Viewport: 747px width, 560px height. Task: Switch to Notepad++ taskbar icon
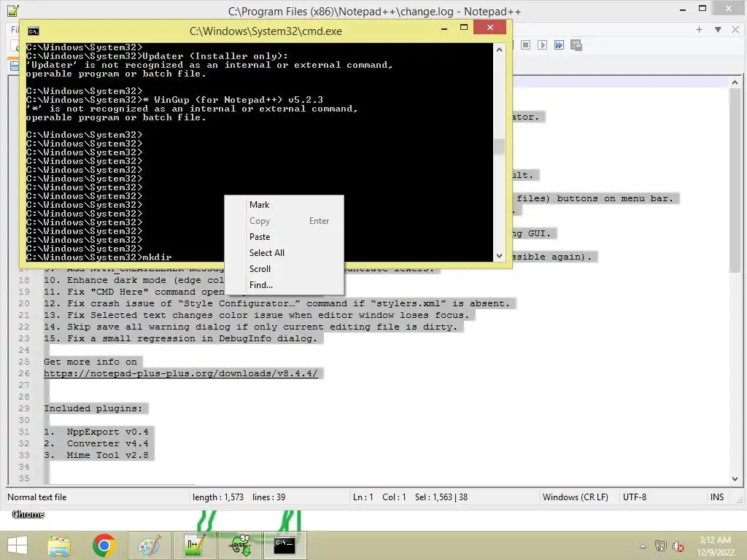click(194, 545)
